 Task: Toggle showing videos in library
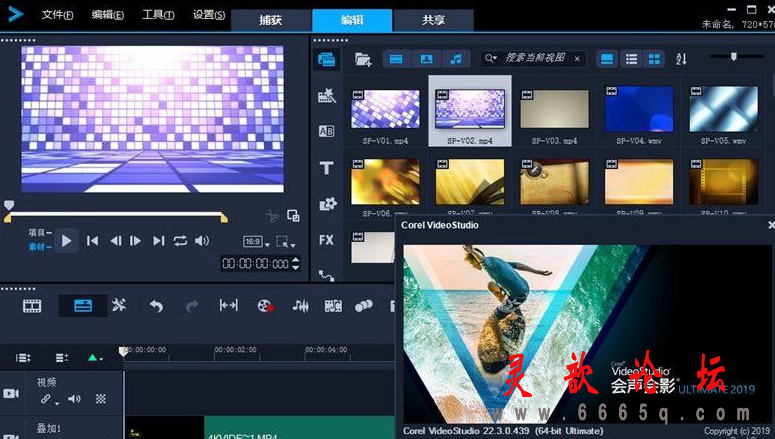point(396,59)
